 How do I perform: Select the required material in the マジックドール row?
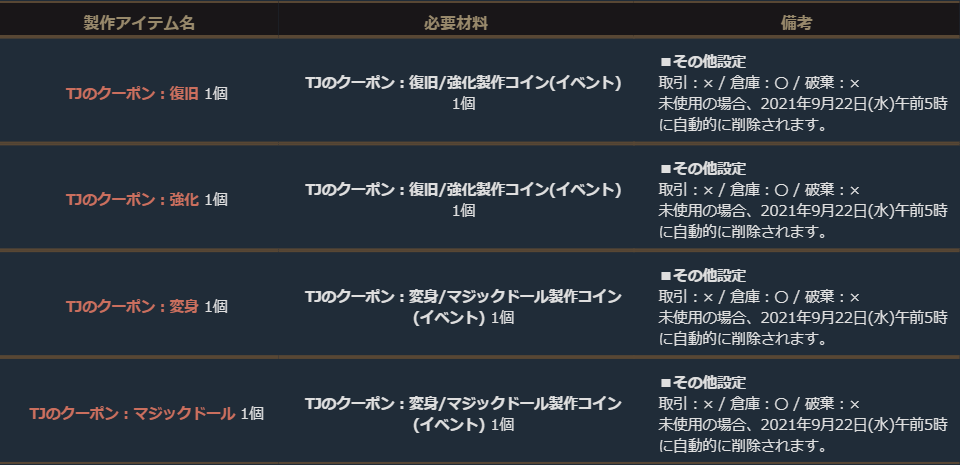pos(463,403)
